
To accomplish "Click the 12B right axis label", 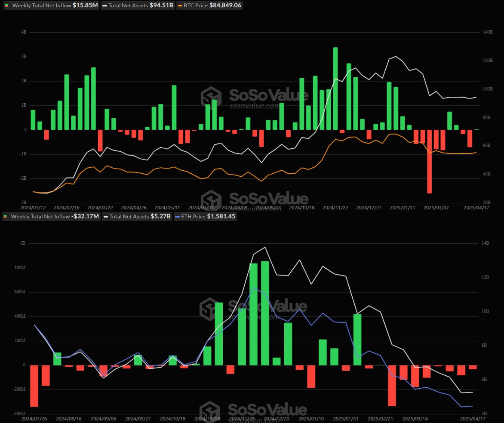I will (x=486, y=277).
